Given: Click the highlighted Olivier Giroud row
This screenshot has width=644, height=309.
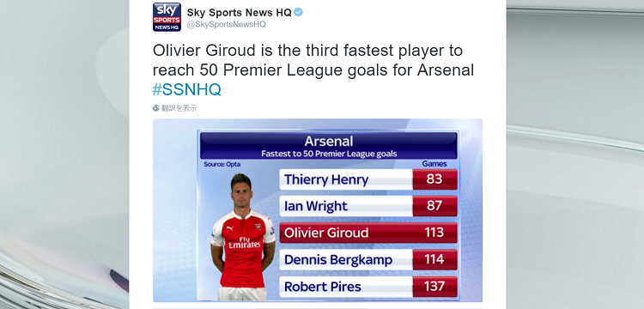Looking at the screenshot, I should (368, 233).
